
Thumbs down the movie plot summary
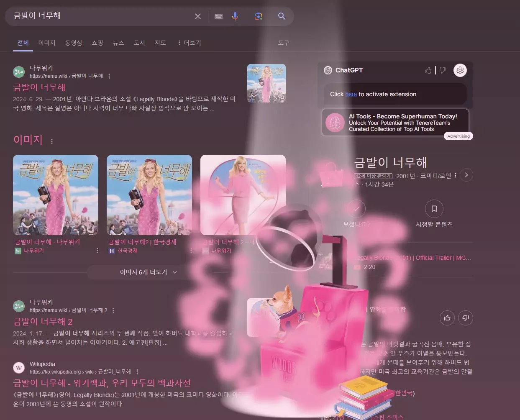(465, 318)
